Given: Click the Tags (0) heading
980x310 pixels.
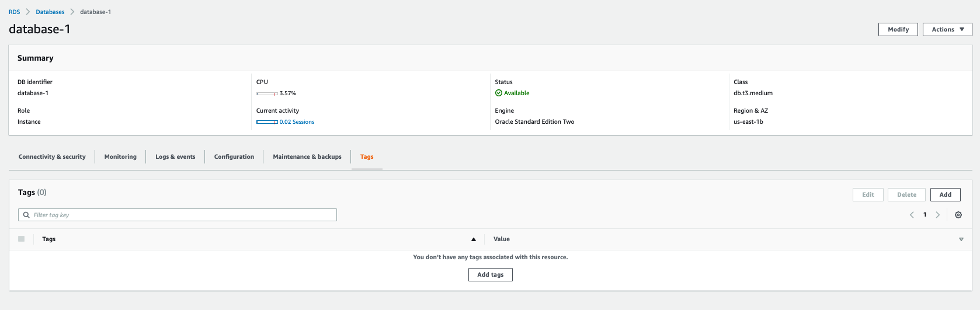Looking at the screenshot, I should (32, 193).
